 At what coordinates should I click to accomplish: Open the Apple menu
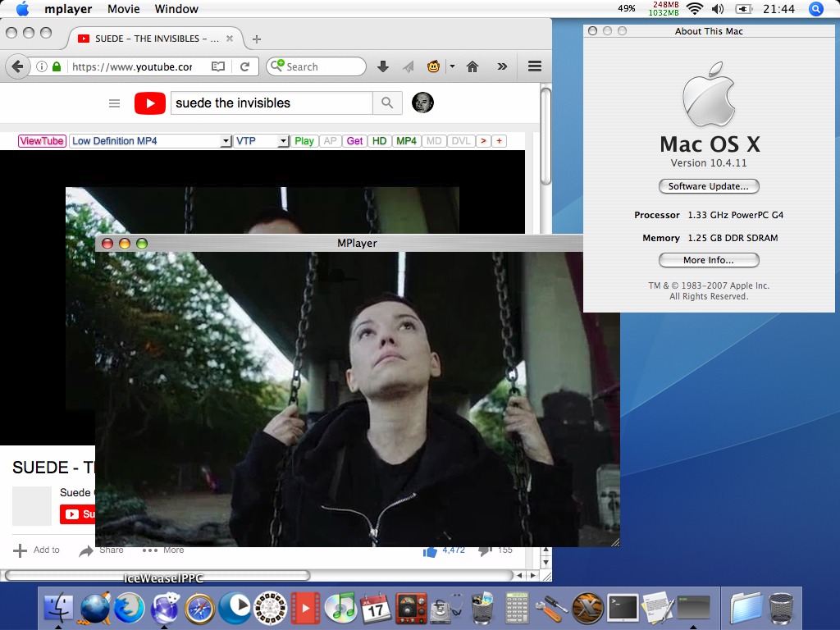[x=22, y=9]
